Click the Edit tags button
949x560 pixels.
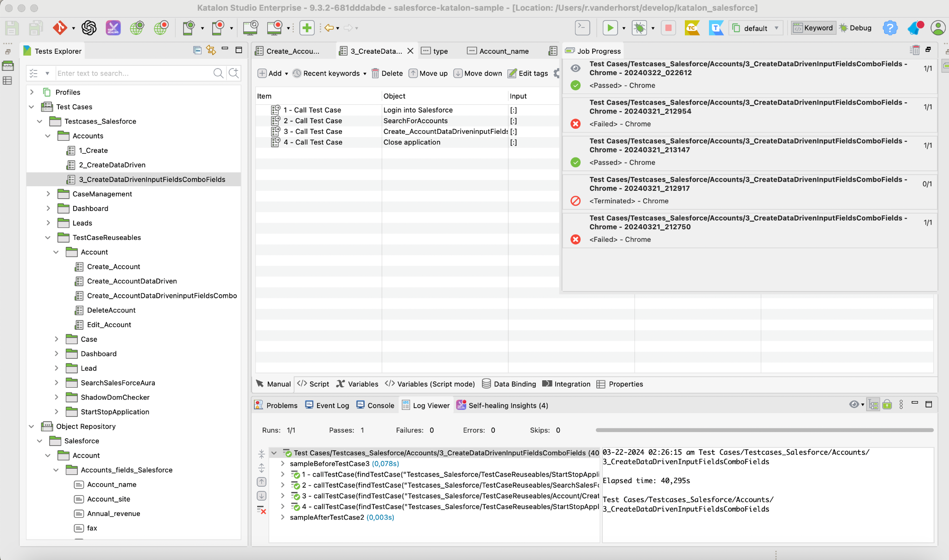coord(528,73)
